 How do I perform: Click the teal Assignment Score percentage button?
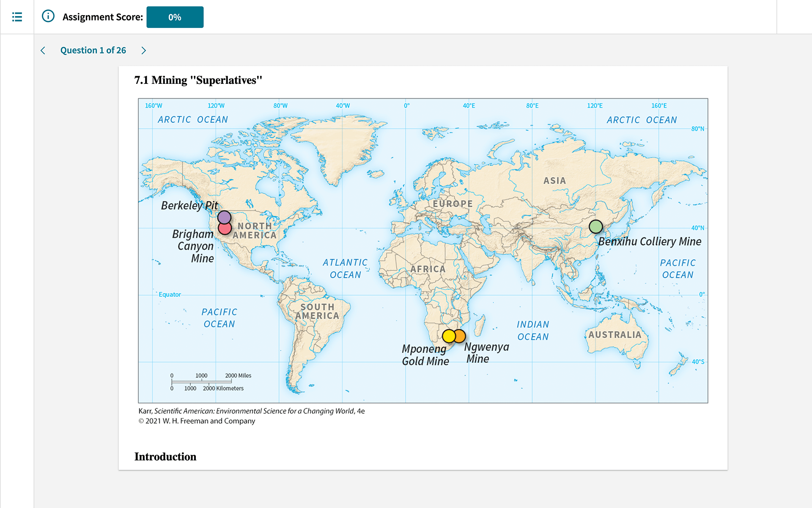point(174,17)
